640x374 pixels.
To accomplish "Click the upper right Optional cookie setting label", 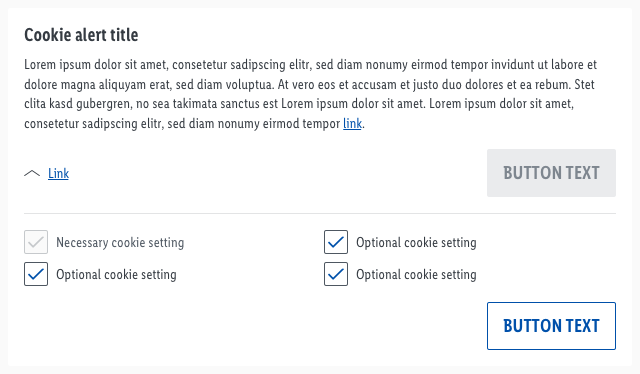I will pos(416,242).
